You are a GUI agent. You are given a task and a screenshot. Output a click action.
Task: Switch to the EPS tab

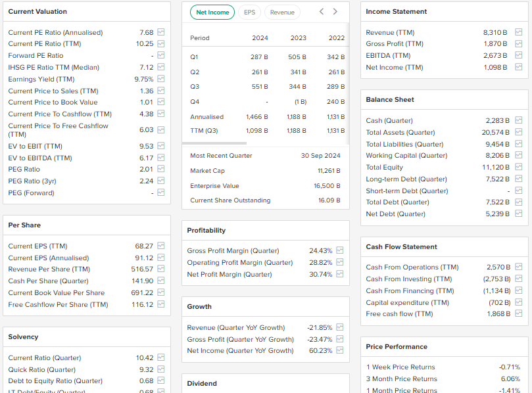[x=249, y=12]
